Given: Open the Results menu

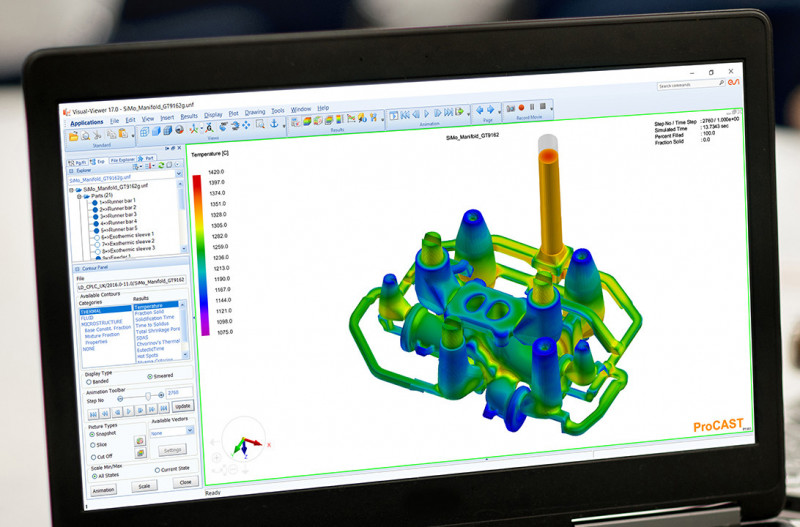Looking at the screenshot, I should tap(189, 116).
